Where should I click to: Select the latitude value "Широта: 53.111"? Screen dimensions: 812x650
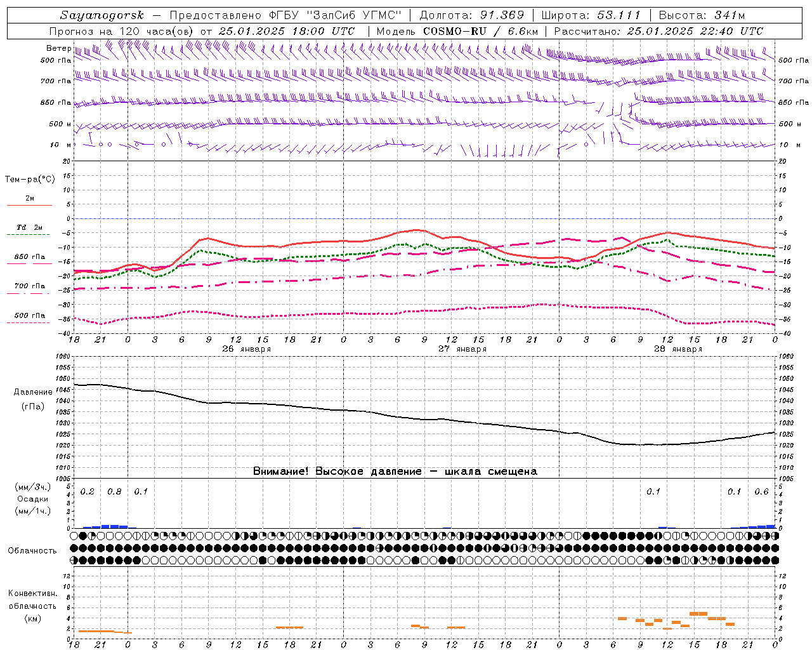point(591,15)
